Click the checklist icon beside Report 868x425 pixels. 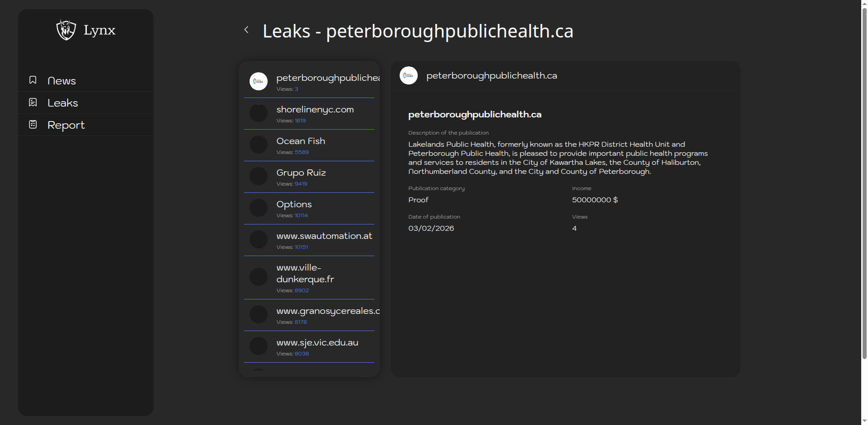click(x=33, y=124)
